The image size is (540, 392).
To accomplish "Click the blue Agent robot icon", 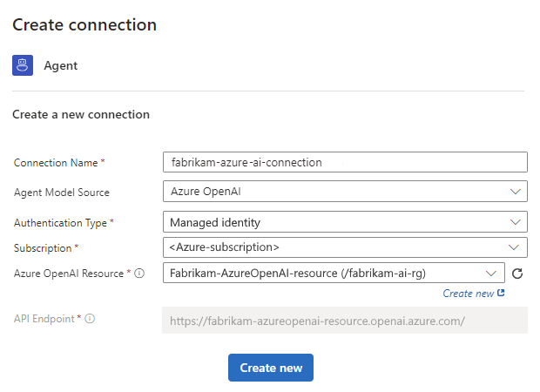I will 23,65.
